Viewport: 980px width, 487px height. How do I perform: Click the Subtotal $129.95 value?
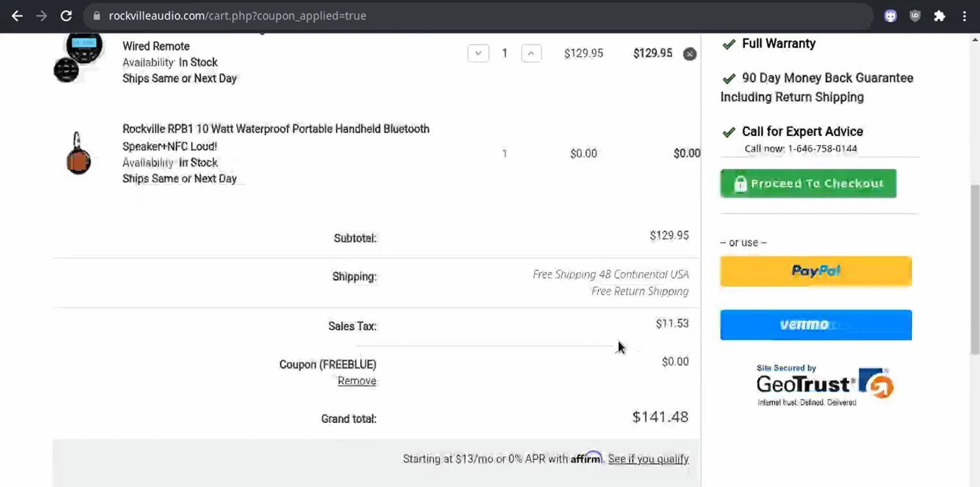[669, 235]
